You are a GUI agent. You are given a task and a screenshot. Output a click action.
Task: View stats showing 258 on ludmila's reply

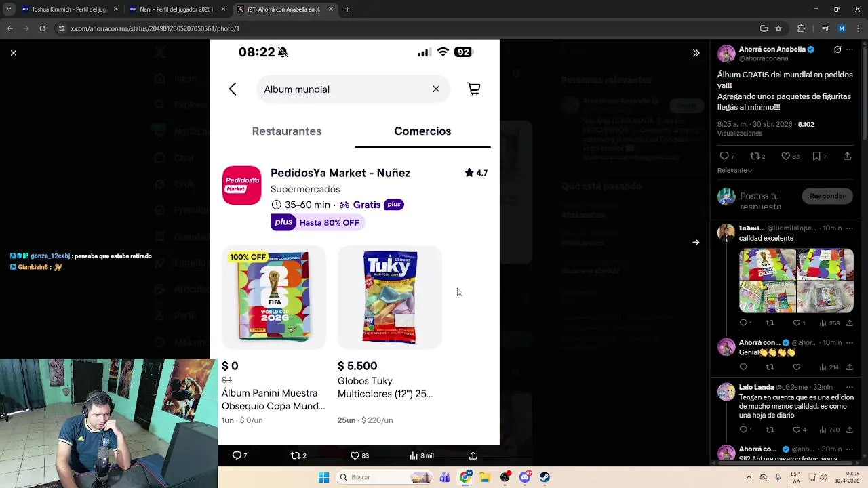coord(830,323)
